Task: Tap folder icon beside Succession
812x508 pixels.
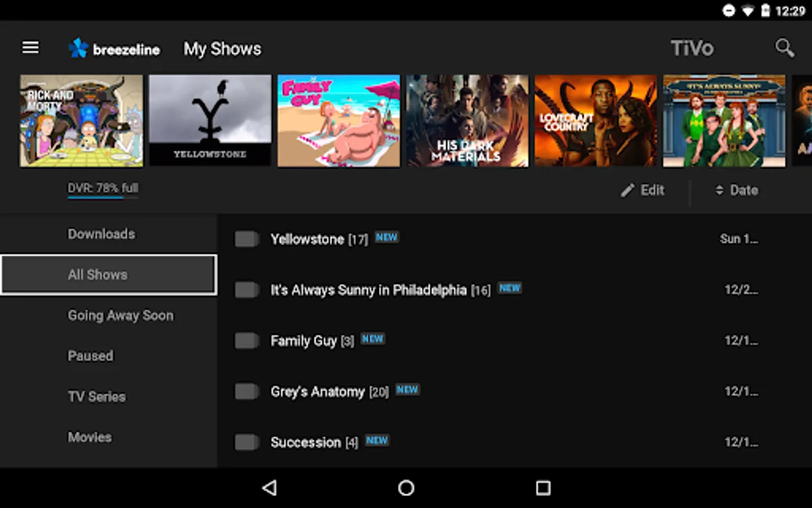Action: click(246, 442)
